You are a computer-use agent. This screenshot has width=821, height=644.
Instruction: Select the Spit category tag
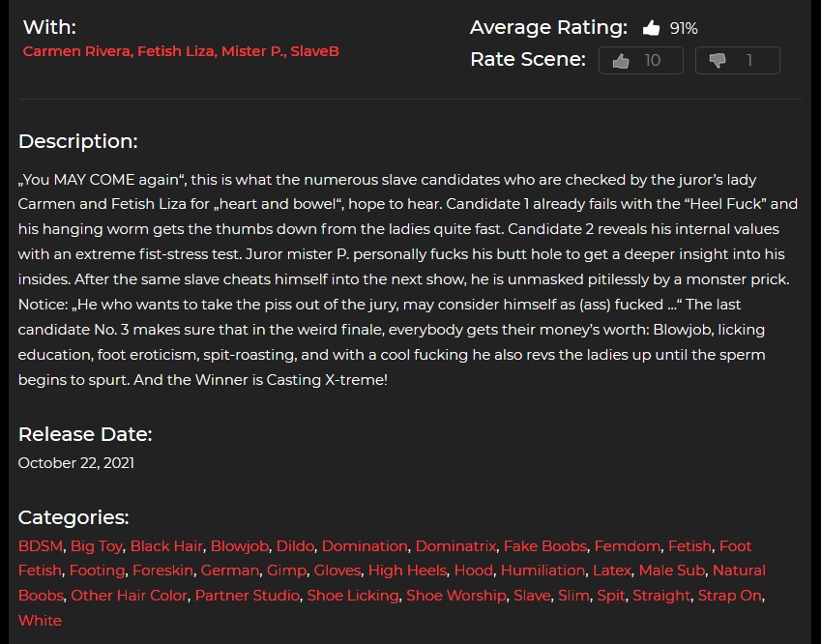coord(611,596)
